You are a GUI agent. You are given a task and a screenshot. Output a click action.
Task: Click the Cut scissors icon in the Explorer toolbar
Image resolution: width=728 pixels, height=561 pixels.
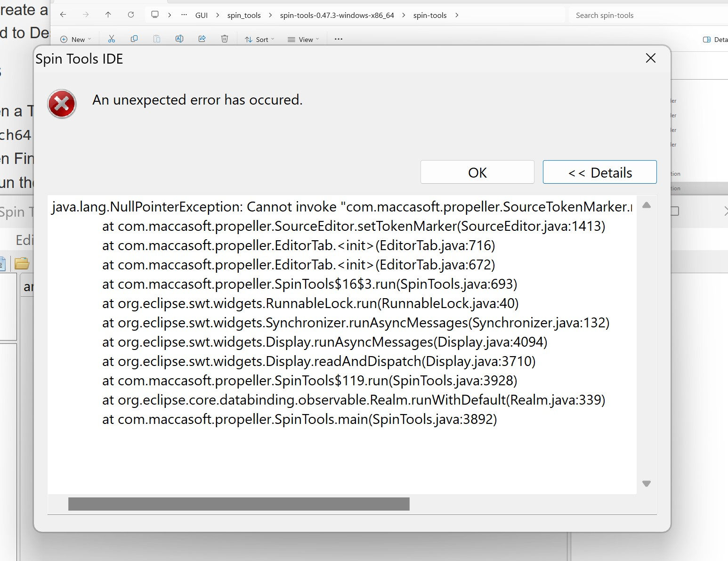[x=112, y=39]
